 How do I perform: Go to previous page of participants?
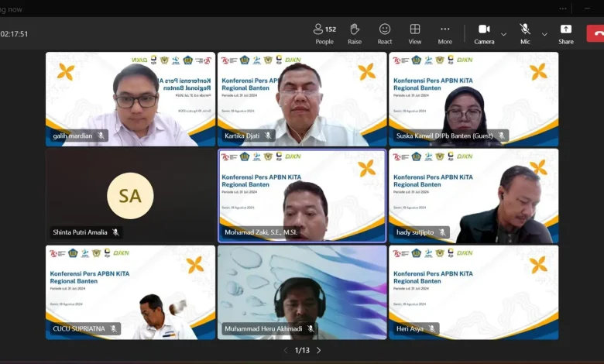285,351
